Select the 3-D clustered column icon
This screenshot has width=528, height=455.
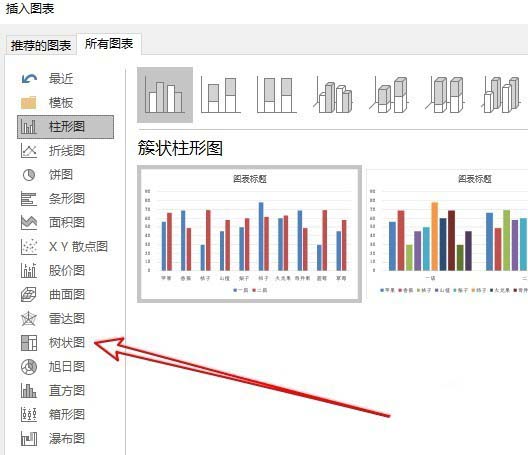[333, 95]
